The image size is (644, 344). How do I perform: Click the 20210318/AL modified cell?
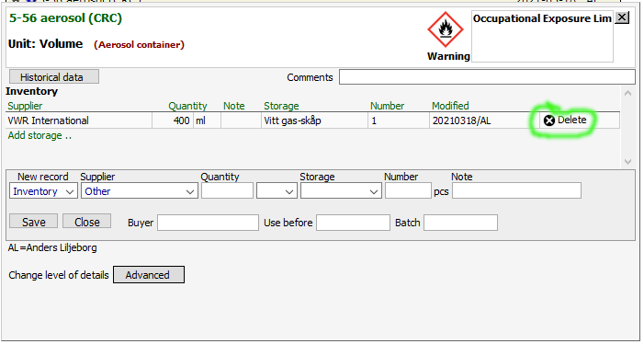(484, 120)
